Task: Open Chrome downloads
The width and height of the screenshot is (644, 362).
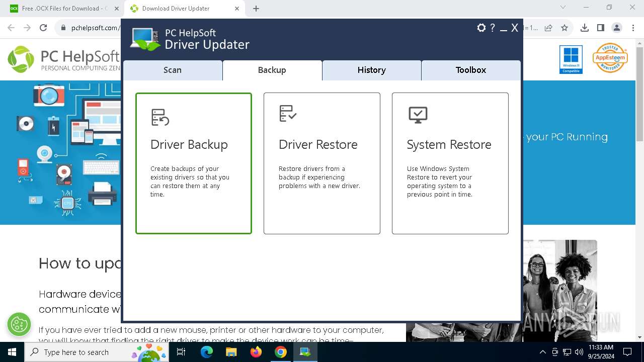Action: click(585, 28)
